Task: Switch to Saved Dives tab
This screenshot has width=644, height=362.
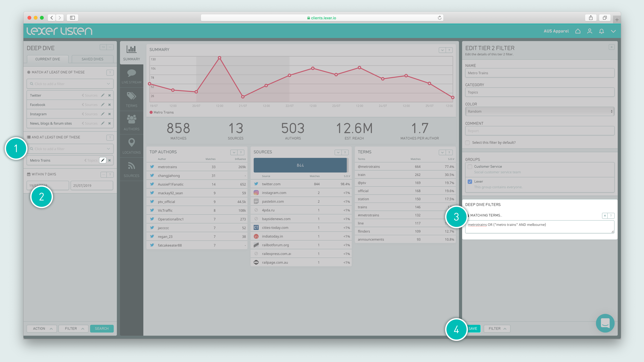Action: point(93,59)
